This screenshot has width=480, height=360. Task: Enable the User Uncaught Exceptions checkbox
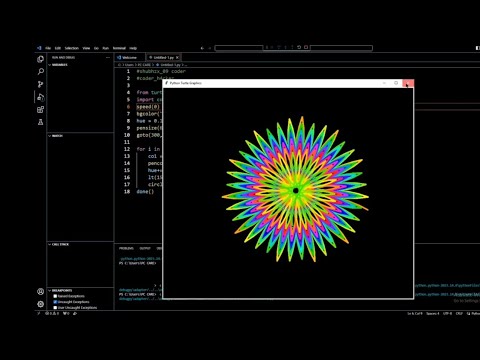[55, 307]
